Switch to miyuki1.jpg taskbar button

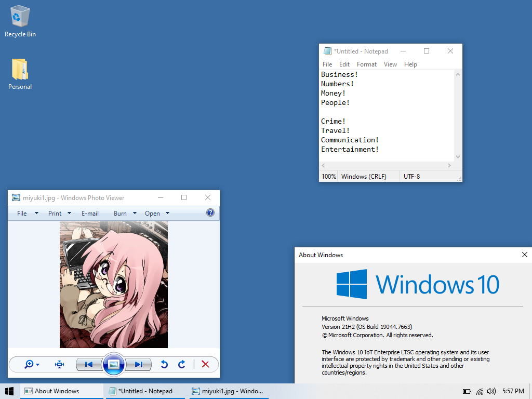click(229, 391)
